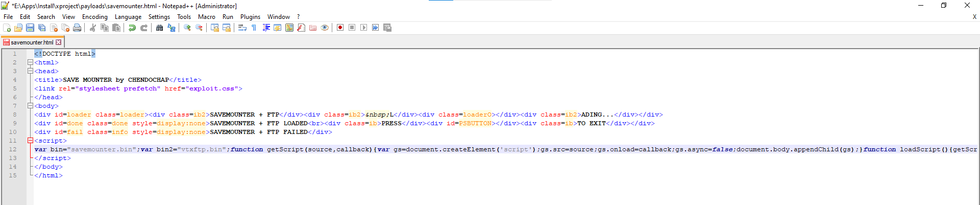
Task: Open the Search menu
Action: point(46,17)
